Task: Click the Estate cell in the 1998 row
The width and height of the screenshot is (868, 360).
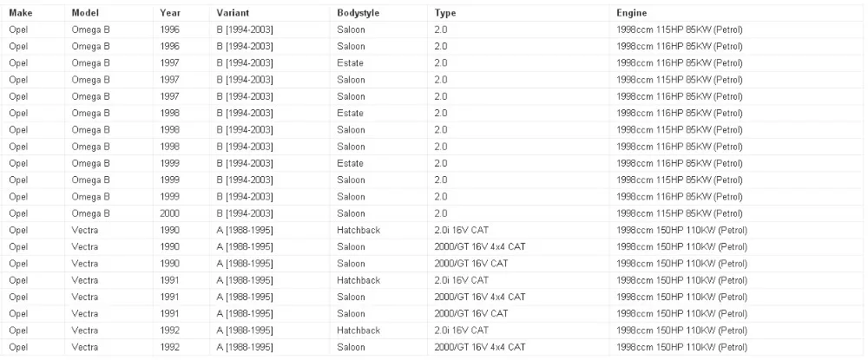Action: tap(351, 114)
